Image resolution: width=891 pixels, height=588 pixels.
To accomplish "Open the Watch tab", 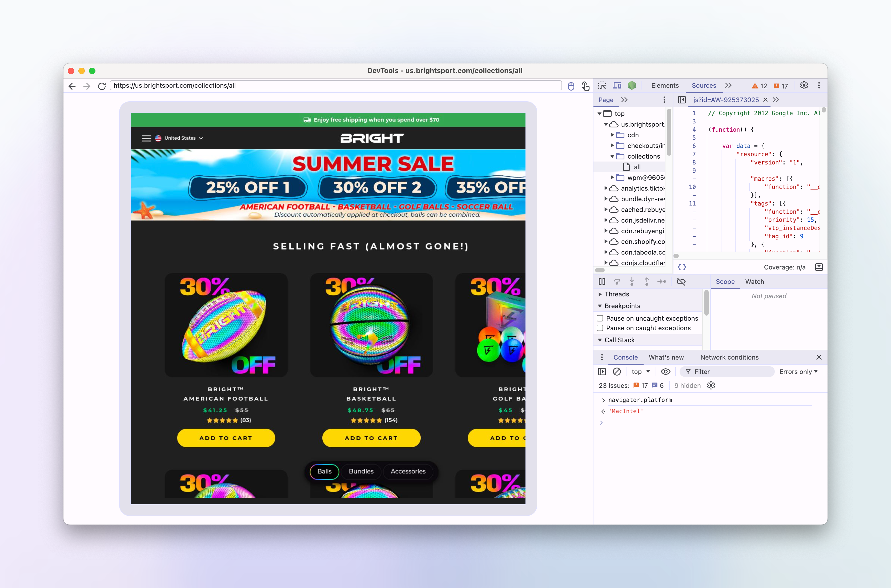I will click(x=754, y=282).
